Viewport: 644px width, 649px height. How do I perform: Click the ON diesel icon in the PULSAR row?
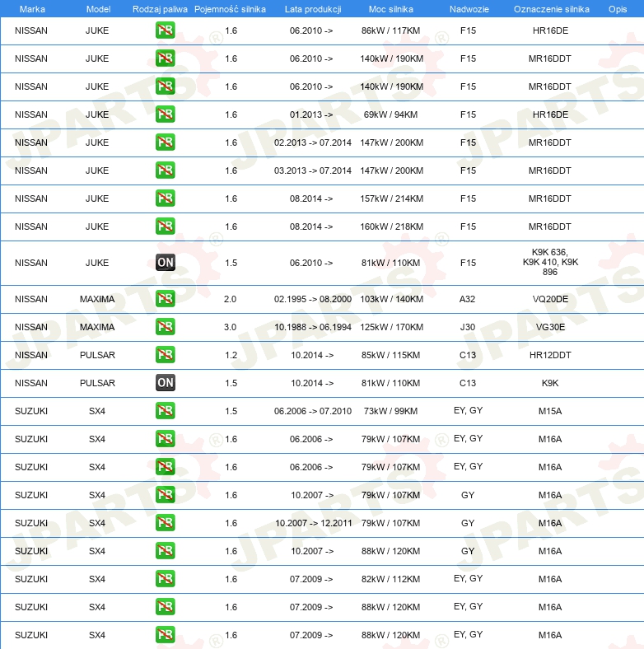166,383
